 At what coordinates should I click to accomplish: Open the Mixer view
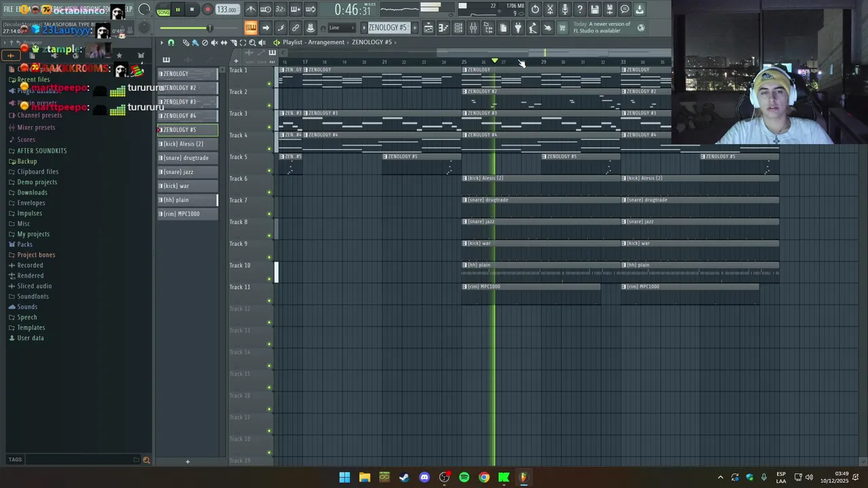pos(473,28)
